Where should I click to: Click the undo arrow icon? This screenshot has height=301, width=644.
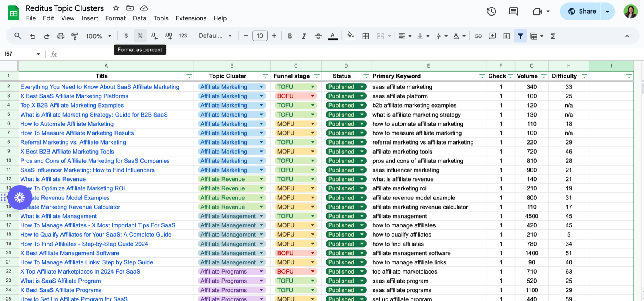pyautogui.click(x=33, y=36)
